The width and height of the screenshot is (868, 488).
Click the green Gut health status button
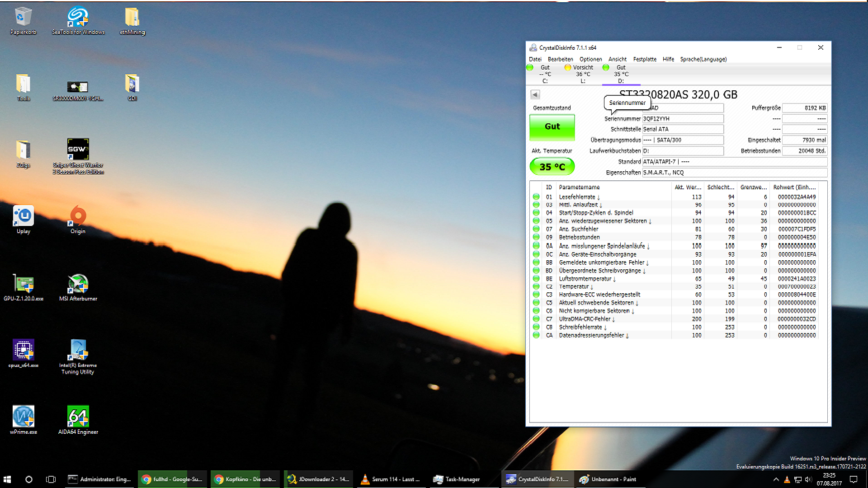pyautogui.click(x=552, y=127)
